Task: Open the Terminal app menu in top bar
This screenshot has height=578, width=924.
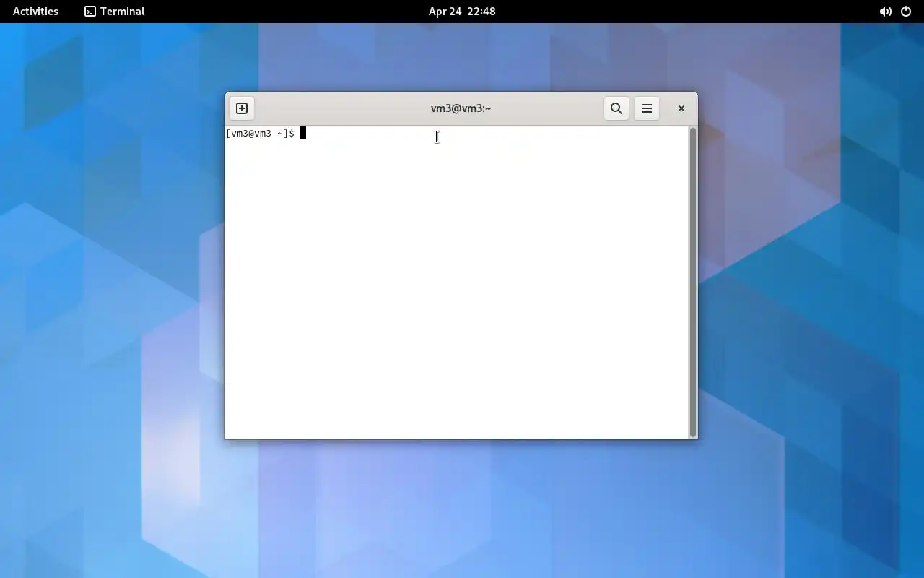Action: 115,12
